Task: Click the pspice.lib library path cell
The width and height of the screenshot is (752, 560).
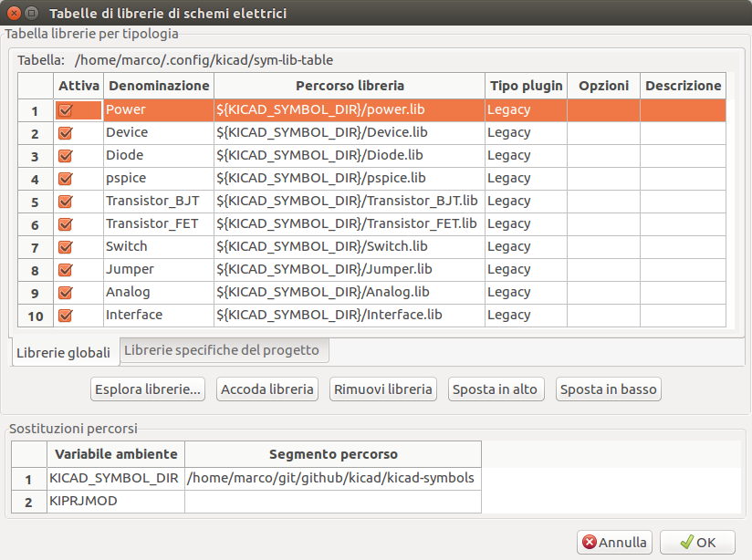Action: [x=350, y=178]
